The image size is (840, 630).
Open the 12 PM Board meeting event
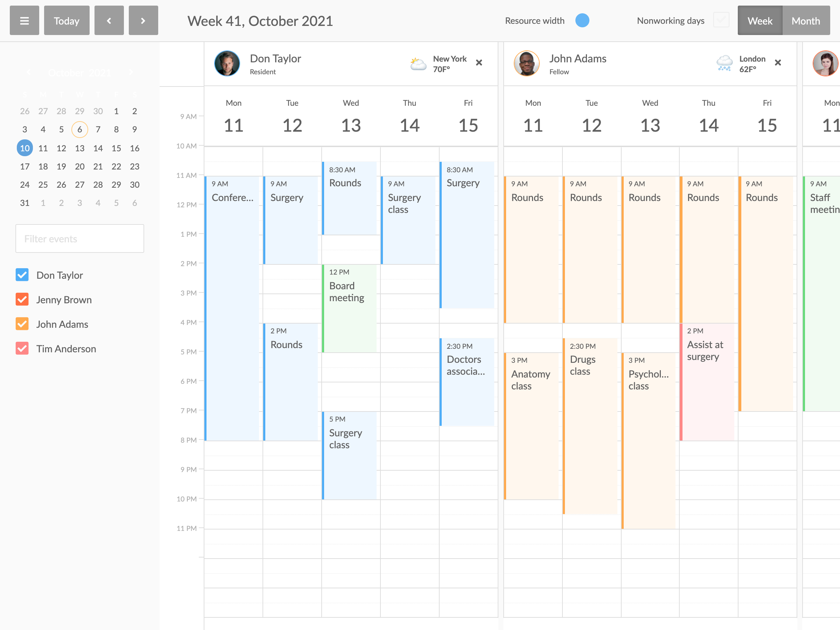pos(349,309)
